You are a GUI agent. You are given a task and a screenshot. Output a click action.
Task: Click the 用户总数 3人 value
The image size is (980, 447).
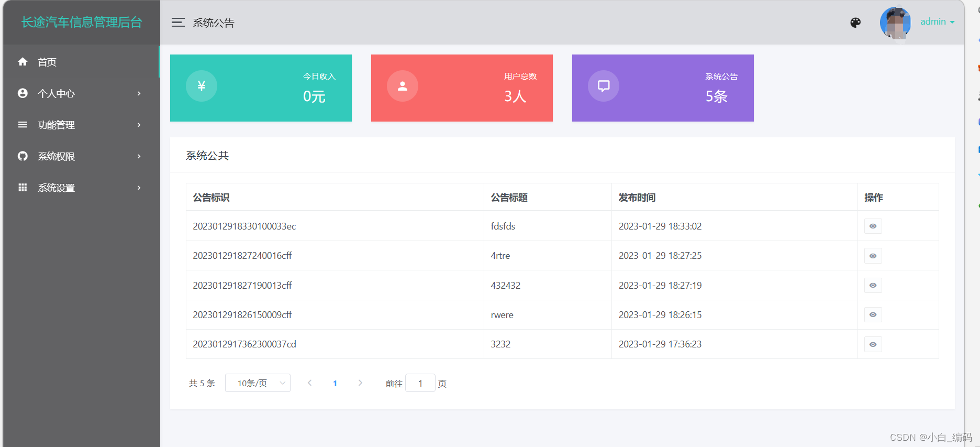(x=515, y=96)
